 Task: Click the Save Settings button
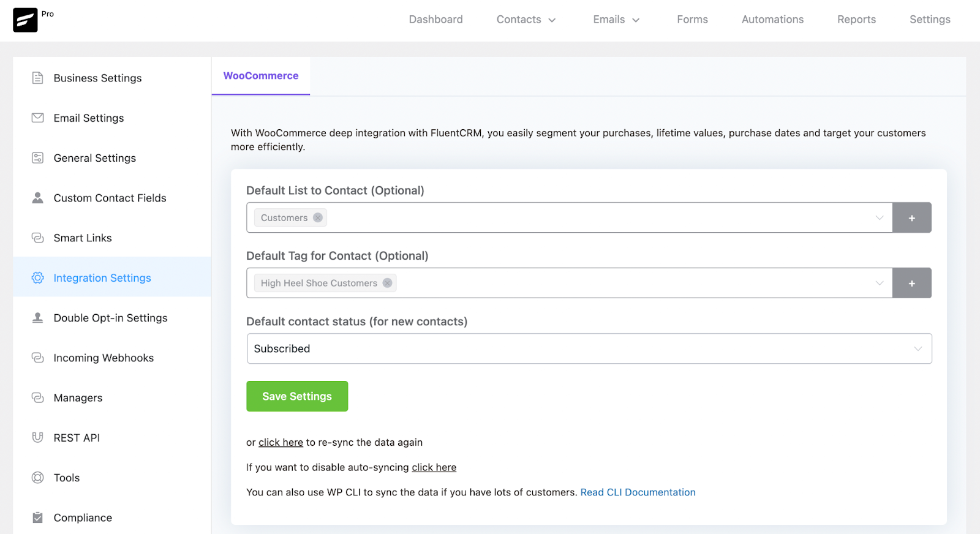pyautogui.click(x=297, y=396)
